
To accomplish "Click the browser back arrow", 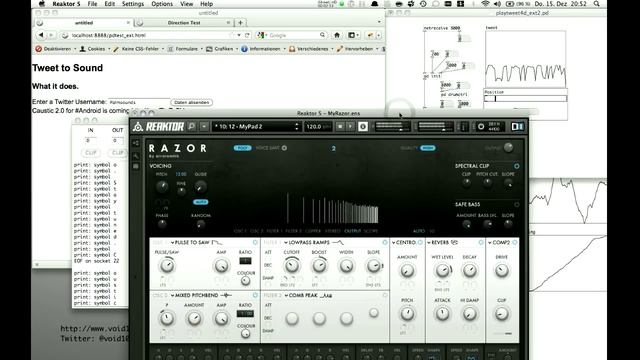I will click(41, 35).
